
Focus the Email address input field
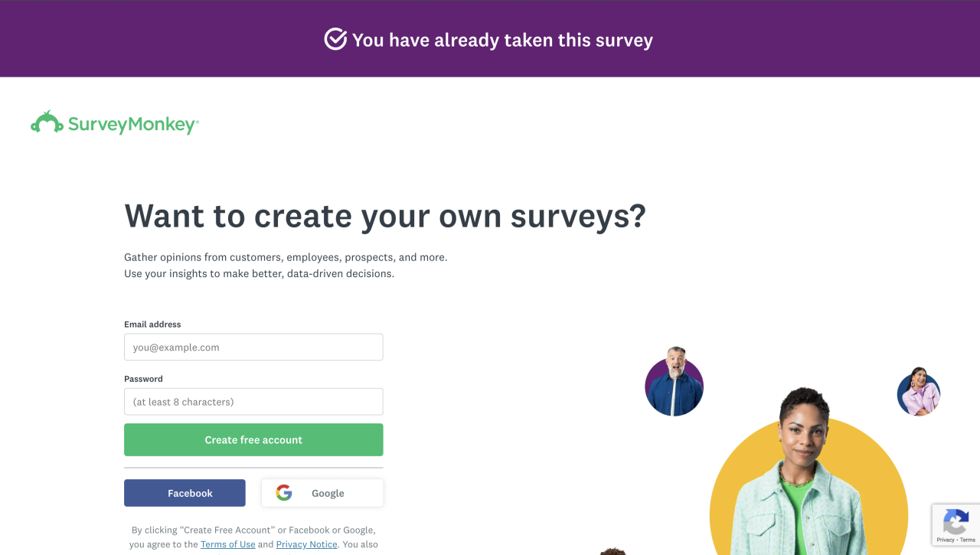(253, 347)
